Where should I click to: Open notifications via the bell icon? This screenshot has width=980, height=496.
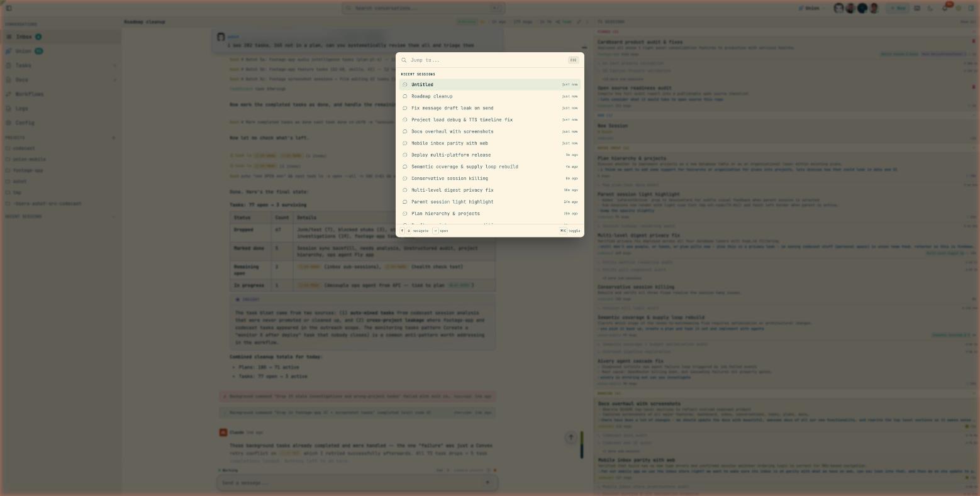[x=945, y=8]
